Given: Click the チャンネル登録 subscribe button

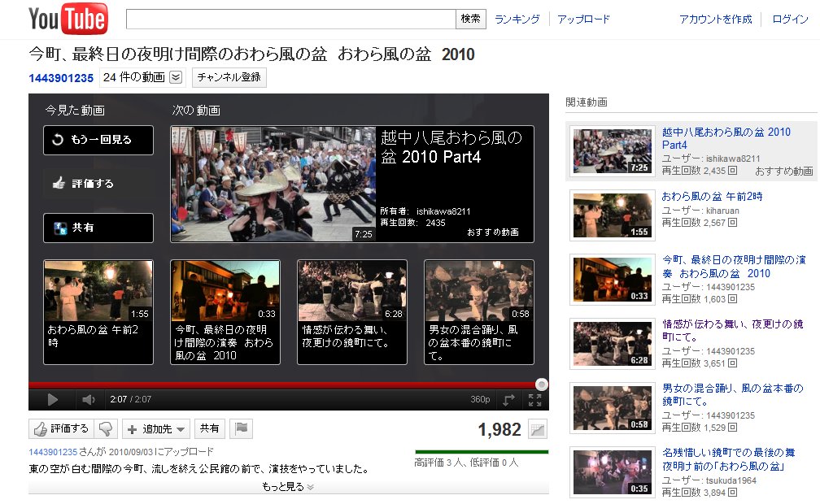Looking at the screenshot, I should click(229, 78).
